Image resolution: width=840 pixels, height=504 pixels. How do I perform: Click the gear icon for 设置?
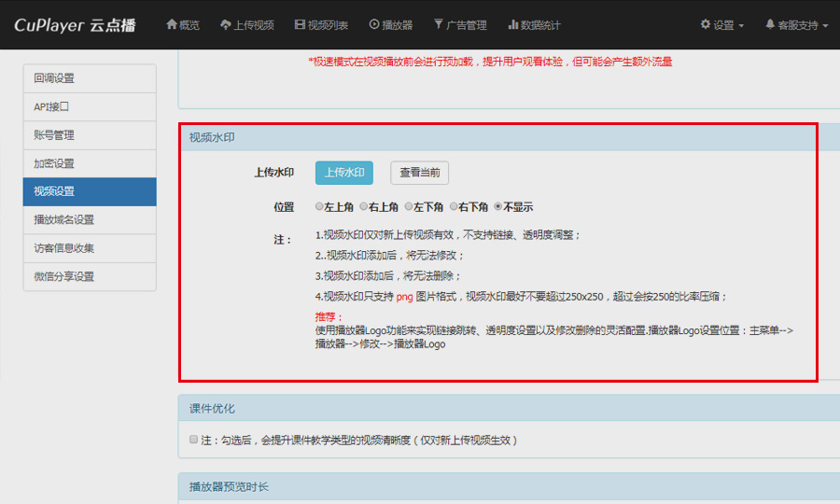click(x=705, y=25)
